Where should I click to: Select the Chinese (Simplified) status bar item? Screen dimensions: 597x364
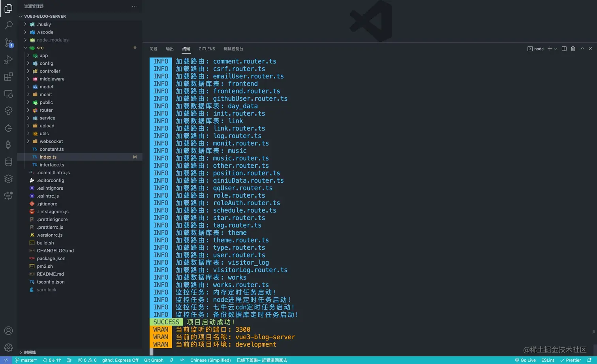pyautogui.click(x=210, y=360)
